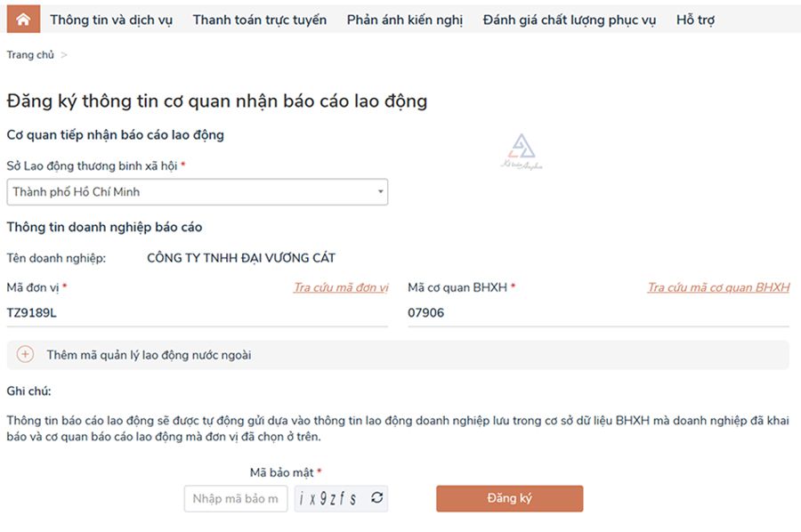This screenshot has height=532, width=801.
Task: Refresh the captcha security code
Action: point(377,498)
